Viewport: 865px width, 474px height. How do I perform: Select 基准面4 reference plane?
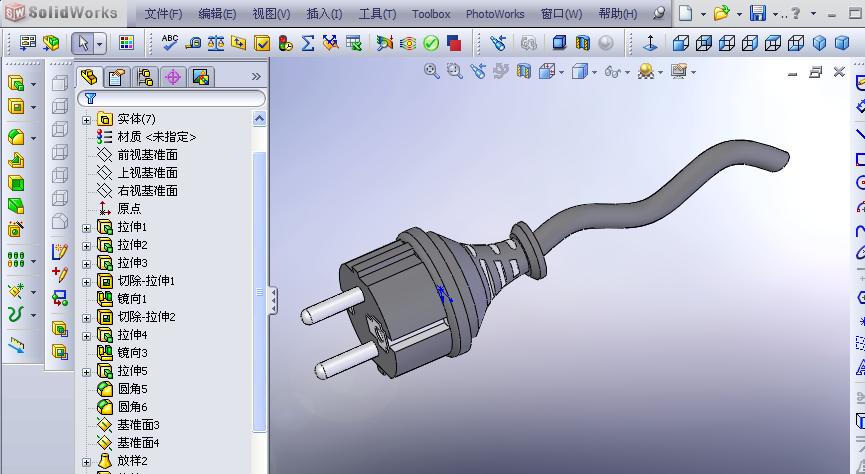tap(138, 443)
